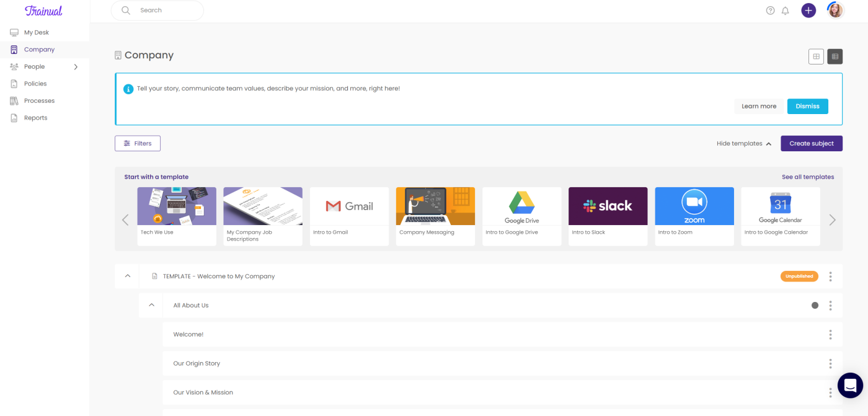
Task: Open Our Origin Story step
Action: [197, 364]
